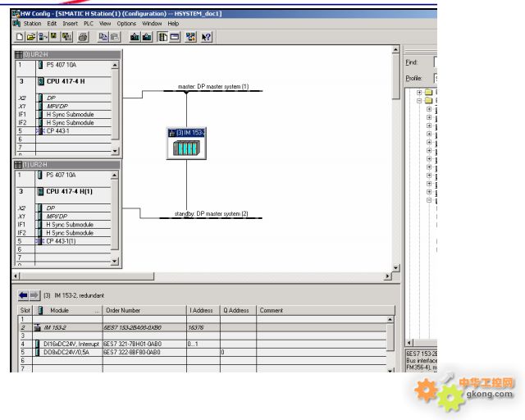Click the DI16xDC24V module icon in slot 4

point(38,344)
